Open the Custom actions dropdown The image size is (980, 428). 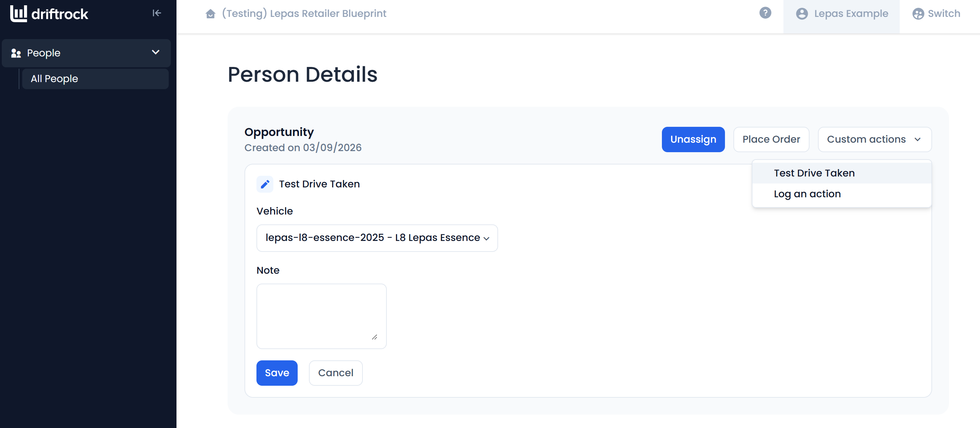pyautogui.click(x=874, y=139)
